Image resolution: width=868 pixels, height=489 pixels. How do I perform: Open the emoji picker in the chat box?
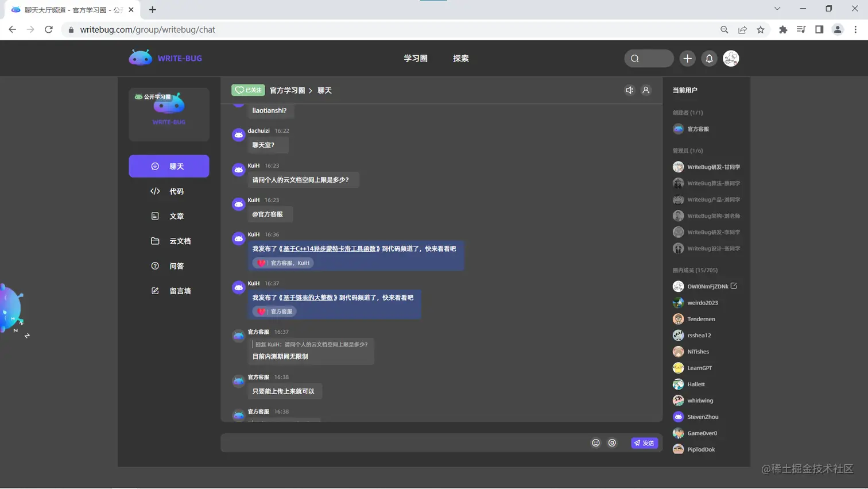point(595,442)
